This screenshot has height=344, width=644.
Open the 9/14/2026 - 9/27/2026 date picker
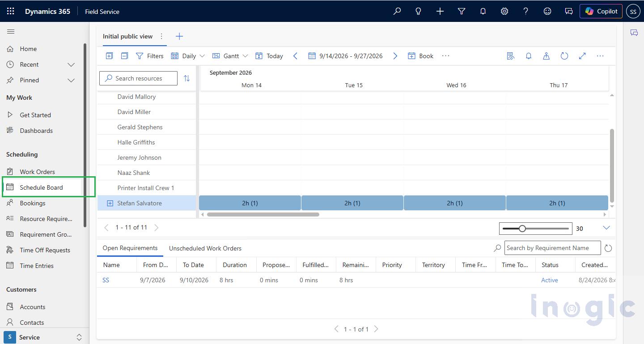click(345, 56)
